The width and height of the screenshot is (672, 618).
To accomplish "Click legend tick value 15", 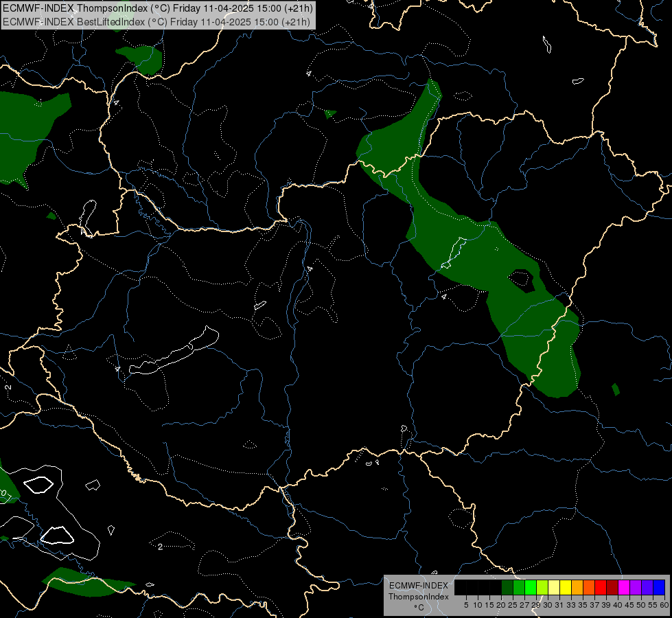I will [x=489, y=605].
